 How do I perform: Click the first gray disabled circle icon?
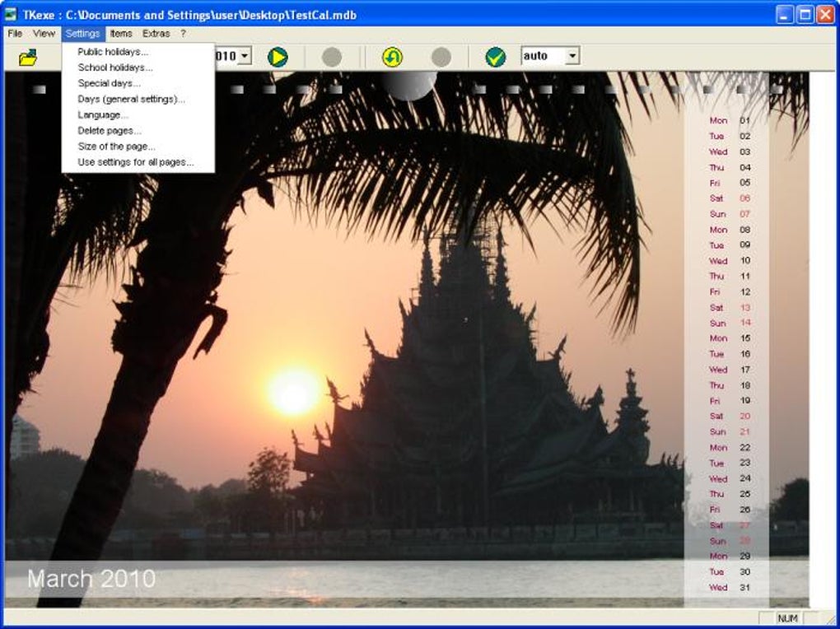tap(332, 57)
